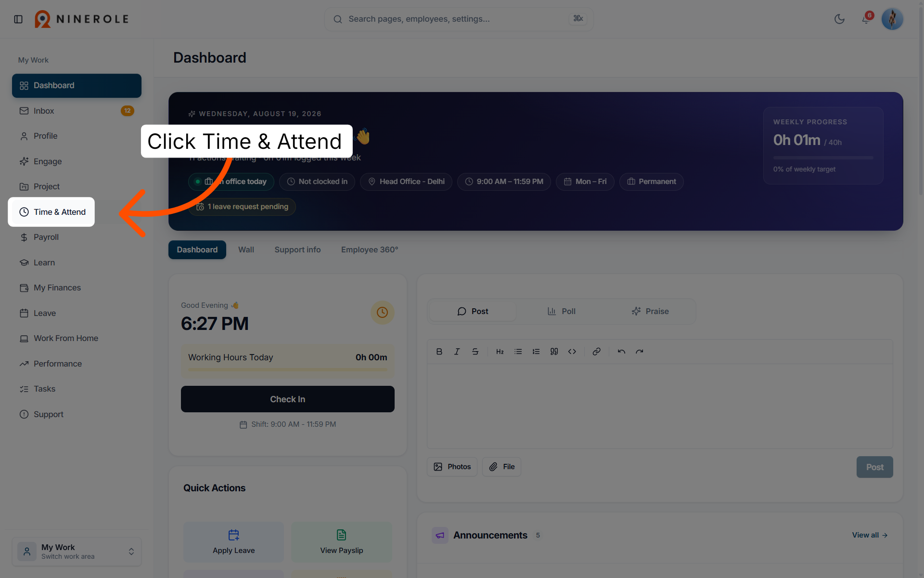The width and height of the screenshot is (924, 578).
Task: Switch to the Support info tab
Action: [x=297, y=250]
